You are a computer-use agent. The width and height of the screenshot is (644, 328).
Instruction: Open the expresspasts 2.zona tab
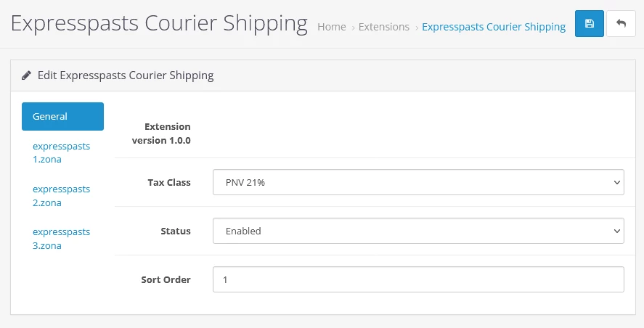(61, 195)
